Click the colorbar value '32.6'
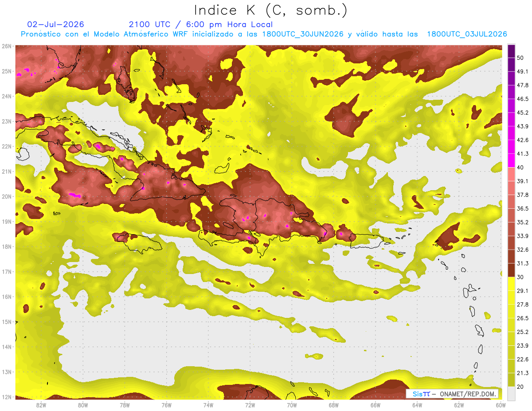Screen dimensions: 532x411 (523, 250)
